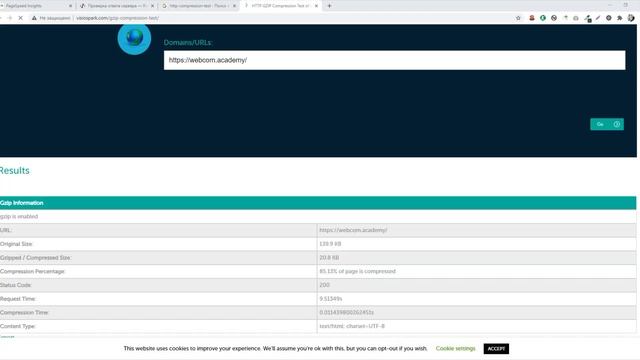640x360 pixels.
Task: Open the red extension icon in toolbar
Action: (531, 18)
